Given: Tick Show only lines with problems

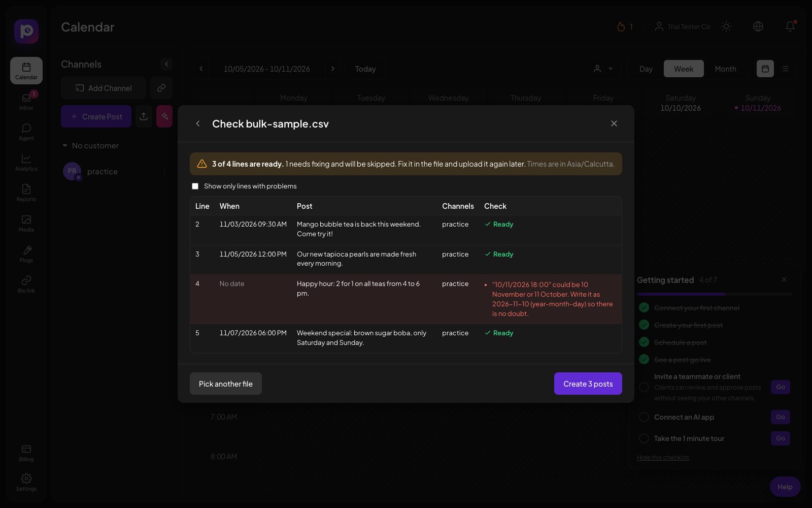Looking at the screenshot, I should click(x=195, y=186).
